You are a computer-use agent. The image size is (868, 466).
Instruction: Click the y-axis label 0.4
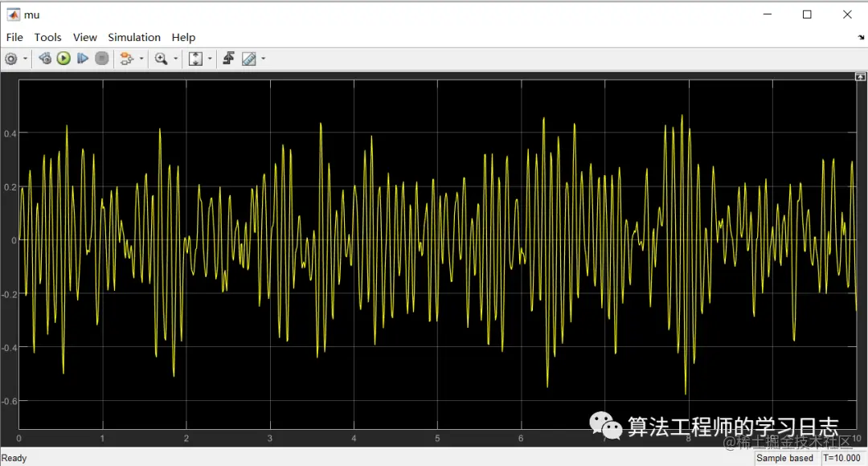[10, 133]
